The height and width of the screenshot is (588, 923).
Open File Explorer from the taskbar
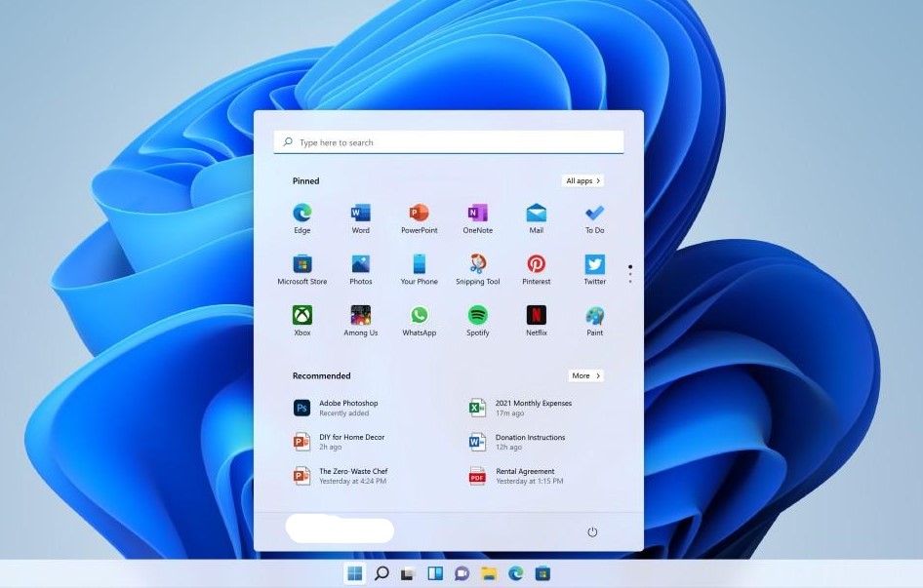[489, 573]
